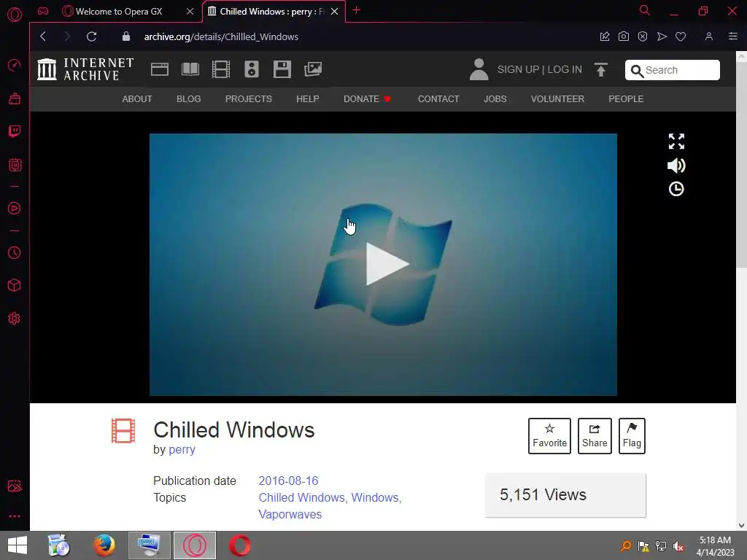
Task: Open the Web (Wayback) icon in Archive nav
Action: coord(160,69)
